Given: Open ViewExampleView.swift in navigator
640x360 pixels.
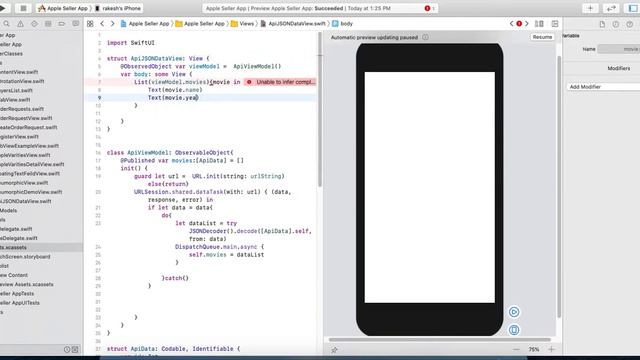Looking at the screenshot, I should [x=29, y=146].
